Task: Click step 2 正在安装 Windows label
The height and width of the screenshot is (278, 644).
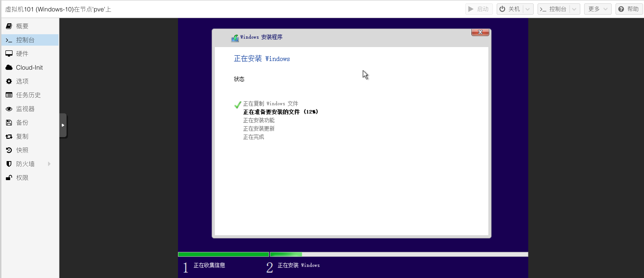Action: pos(298,265)
